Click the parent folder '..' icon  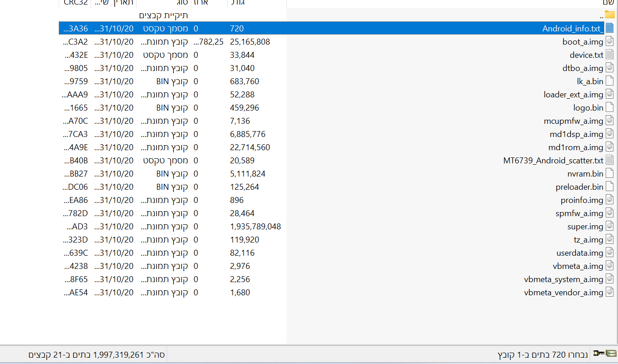click(x=609, y=15)
